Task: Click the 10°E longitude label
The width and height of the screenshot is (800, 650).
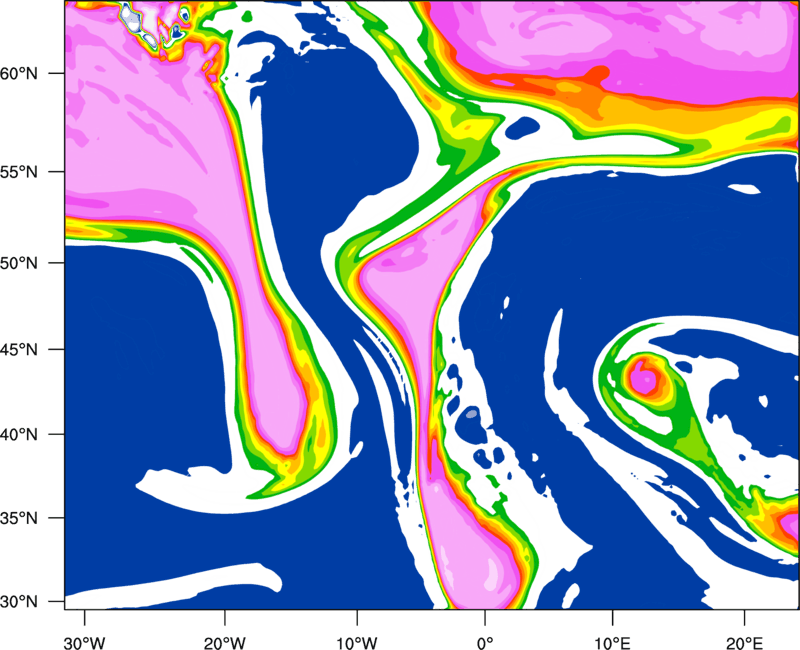Action: click(612, 643)
